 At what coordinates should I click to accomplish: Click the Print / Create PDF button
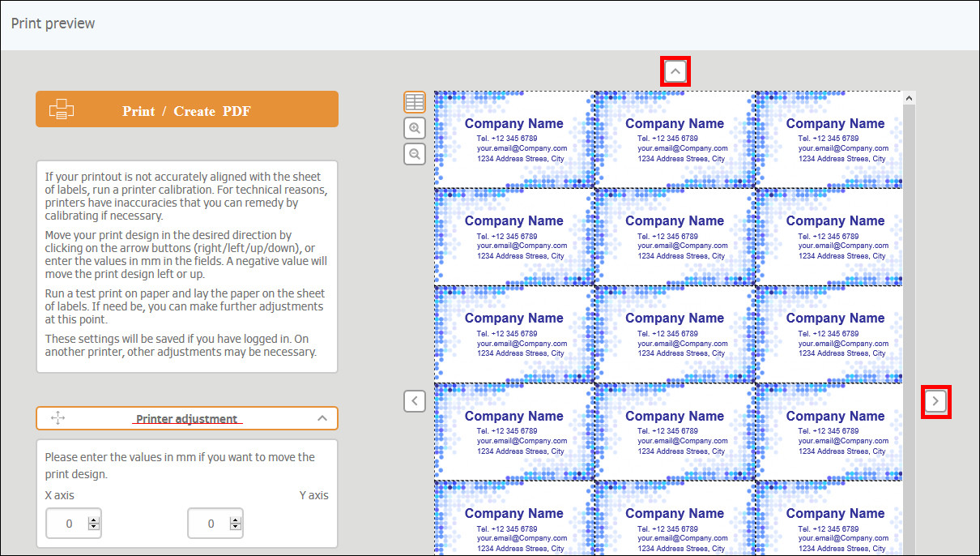186,109
